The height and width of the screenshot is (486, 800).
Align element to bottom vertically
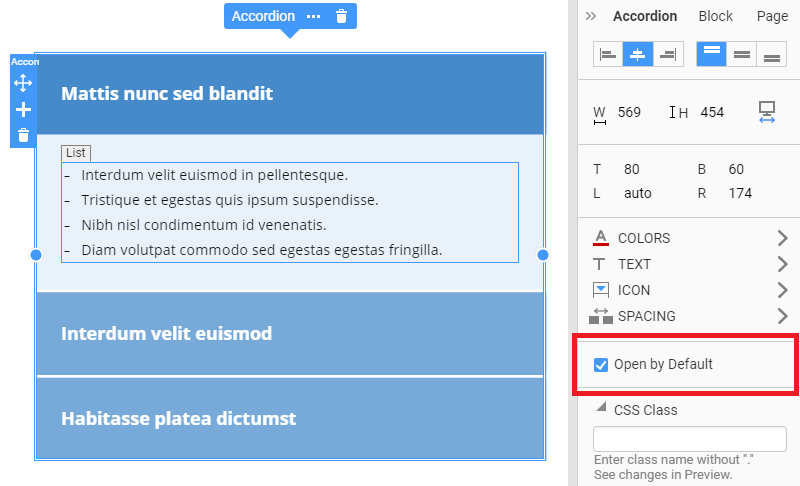tap(771, 54)
